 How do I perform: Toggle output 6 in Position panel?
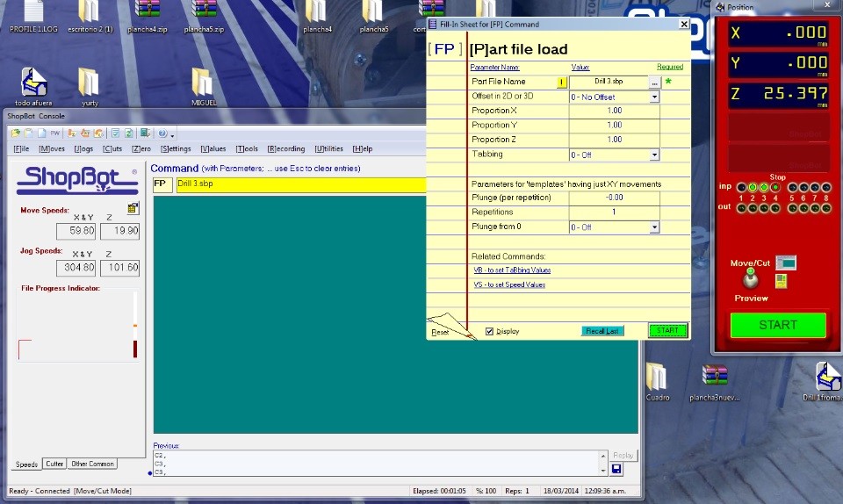click(803, 208)
